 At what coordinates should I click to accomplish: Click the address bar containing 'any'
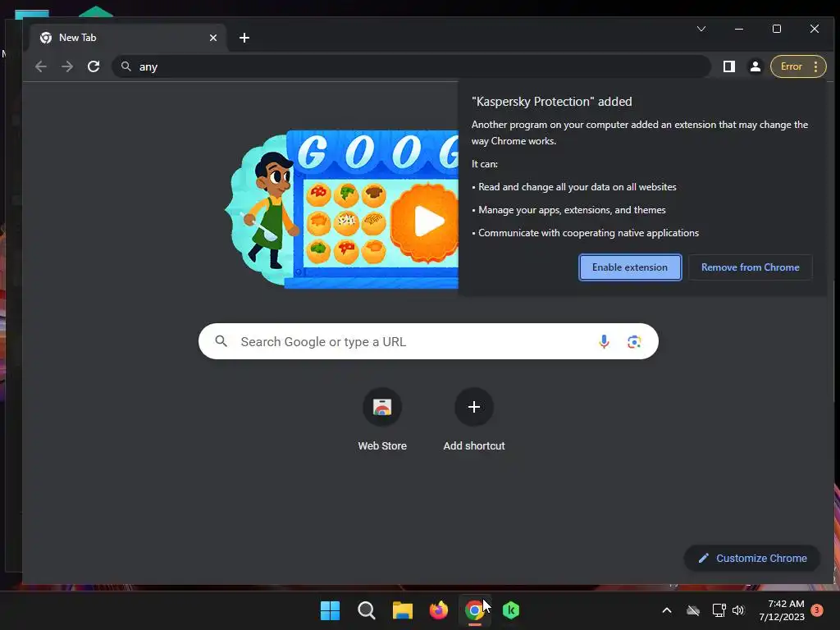click(x=410, y=66)
